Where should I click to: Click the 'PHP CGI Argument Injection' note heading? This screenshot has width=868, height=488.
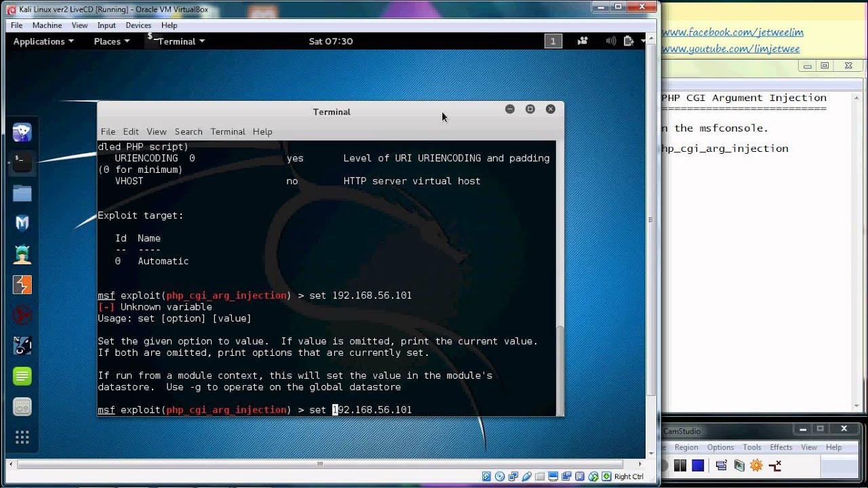(744, 98)
